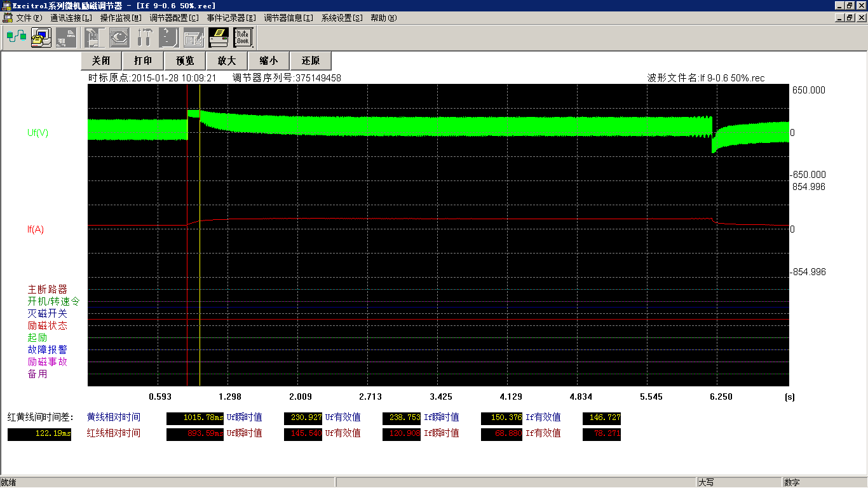Click the red Uf effective value 120.908

[402, 434]
